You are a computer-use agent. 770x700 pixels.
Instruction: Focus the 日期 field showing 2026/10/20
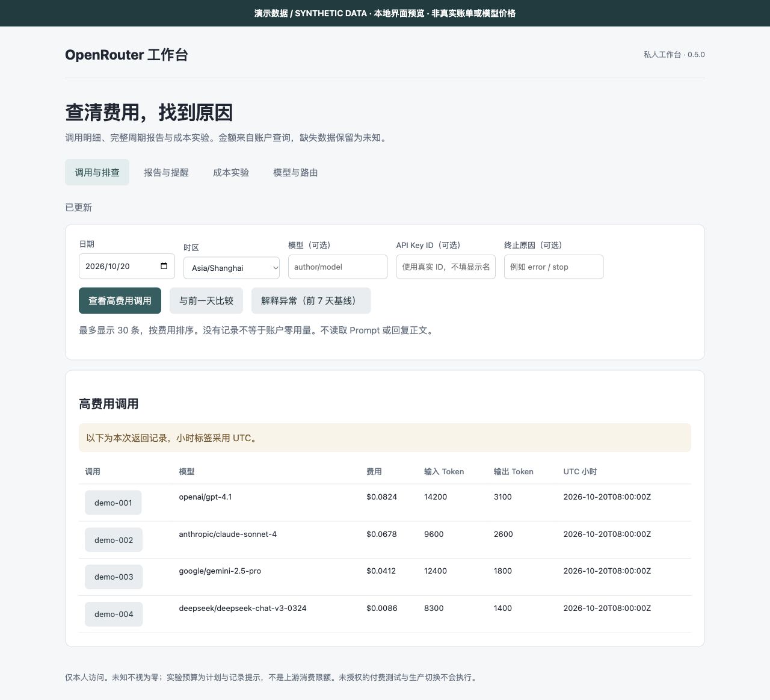tap(127, 266)
